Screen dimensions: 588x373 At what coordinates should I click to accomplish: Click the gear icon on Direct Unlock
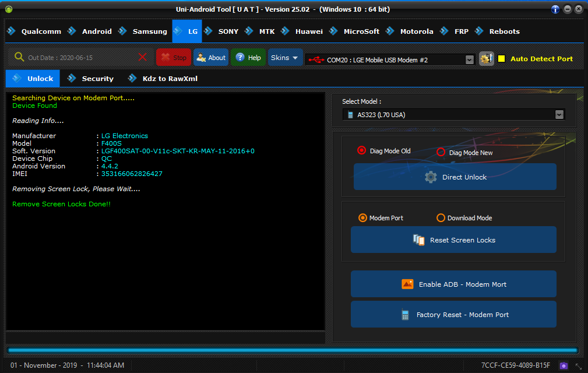(431, 177)
